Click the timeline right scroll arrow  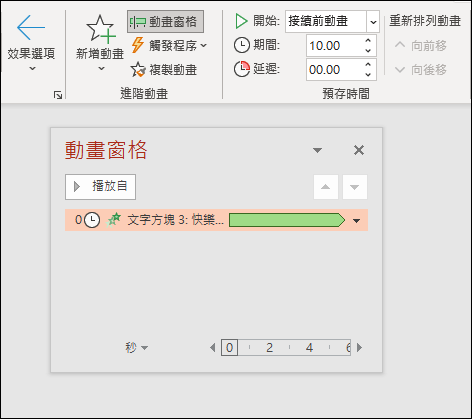tap(359, 348)
